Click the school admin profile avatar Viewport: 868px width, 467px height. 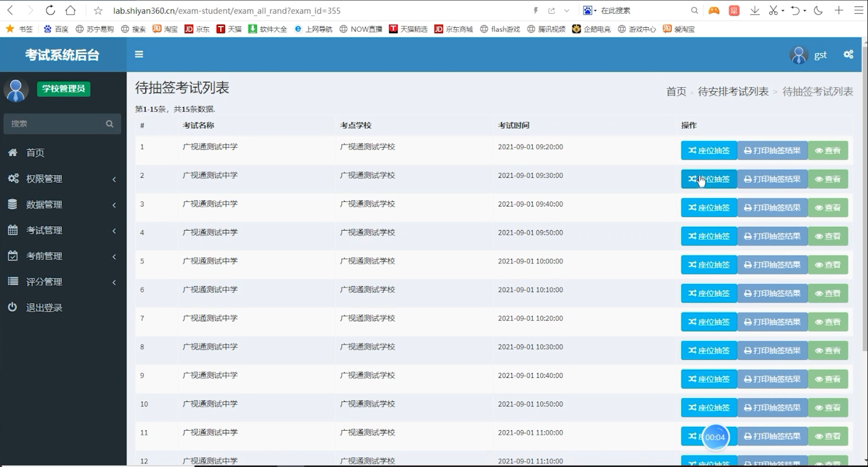pyautogui.click(x=16, y=90)
